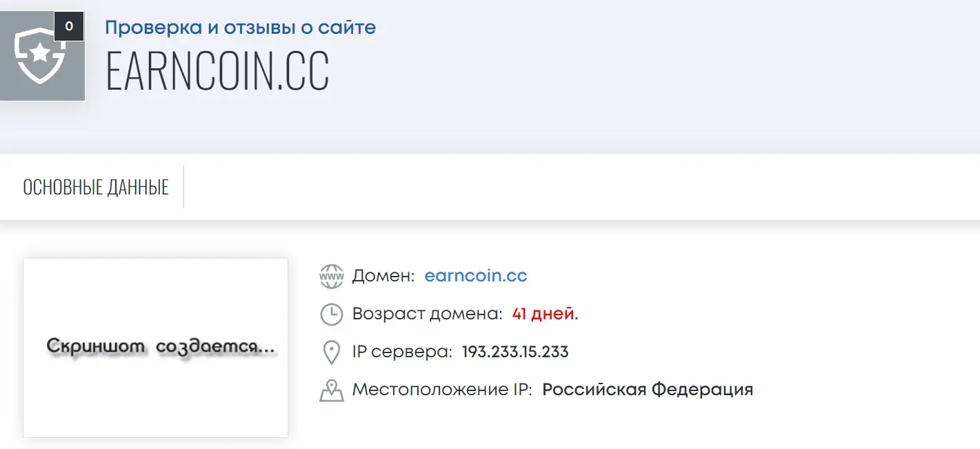
Task: Click the vertical divider after ОСНОВНЫЕ ДАННЫЕ
Action: coord(183,187)
